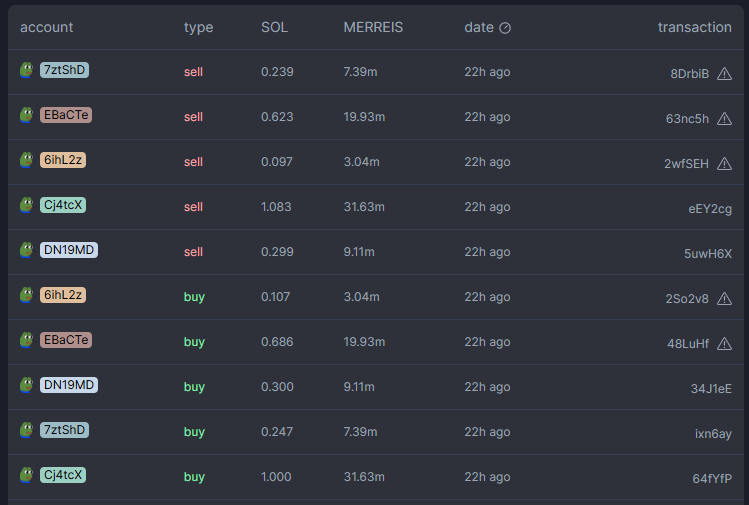Viewport: 749px width, 505px height.
Task: Toggle the date format clock icon
Action: coord(505,28)
